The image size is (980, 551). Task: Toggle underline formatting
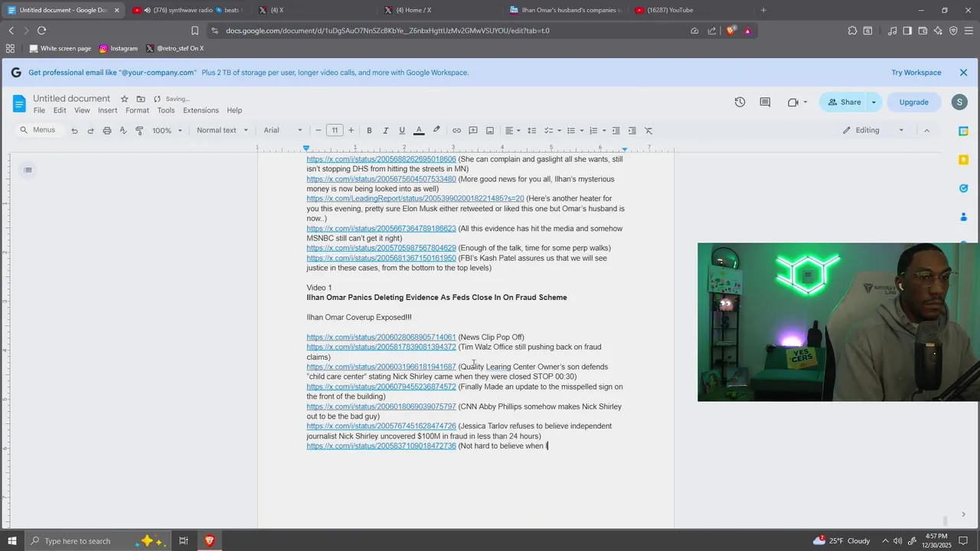click(402, 131)
